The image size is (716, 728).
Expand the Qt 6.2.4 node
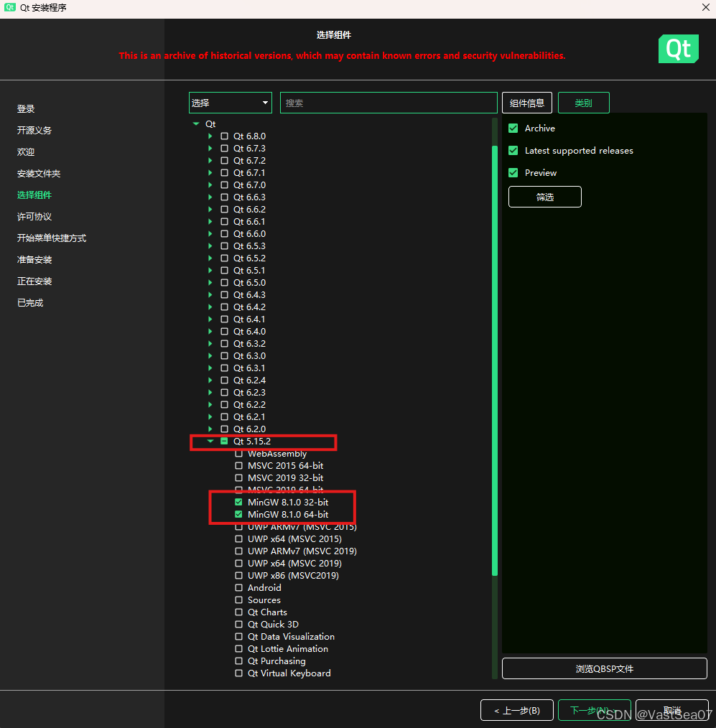(210, 381)
